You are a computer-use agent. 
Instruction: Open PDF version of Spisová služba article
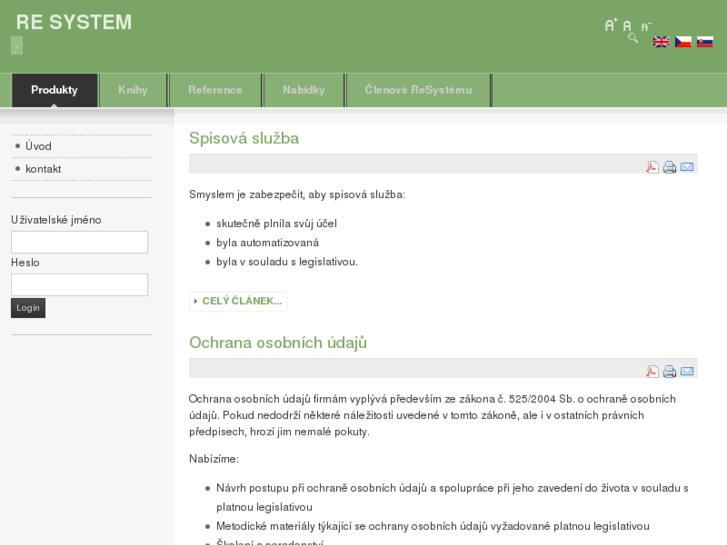point(652,167)
